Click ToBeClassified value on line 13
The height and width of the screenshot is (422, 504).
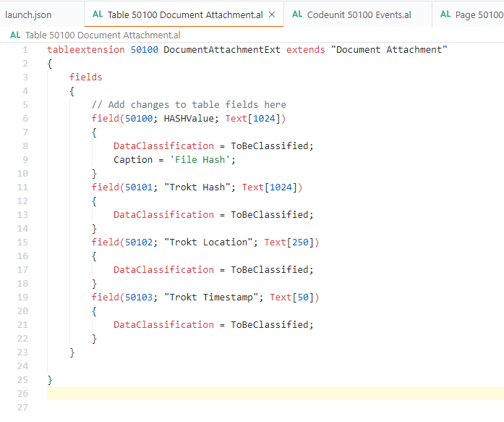click(x=270, y=215)
